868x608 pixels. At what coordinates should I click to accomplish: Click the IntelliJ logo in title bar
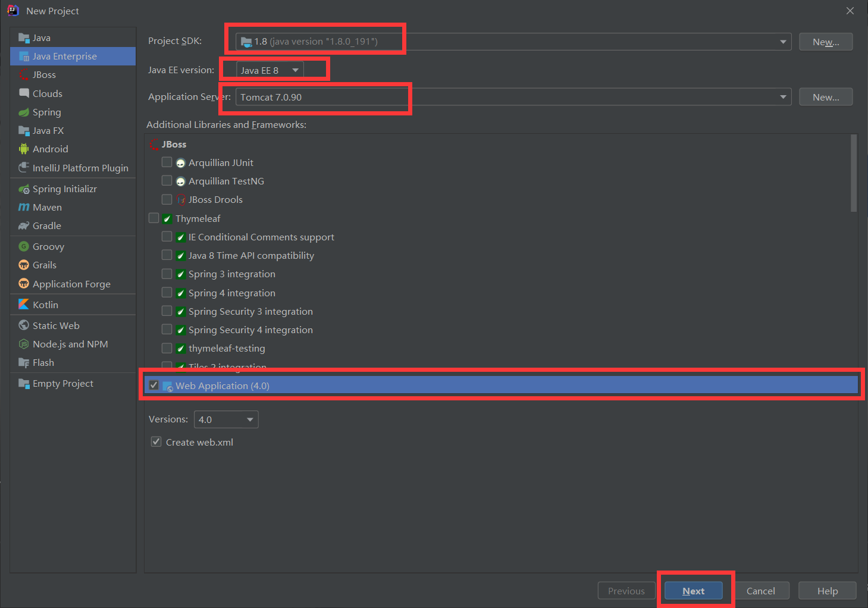pos(13,10)
